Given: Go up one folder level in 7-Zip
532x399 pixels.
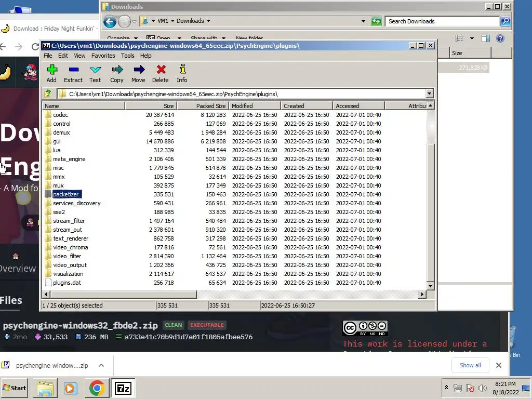Looking at the screenshot, I should (x=48, y=94).
